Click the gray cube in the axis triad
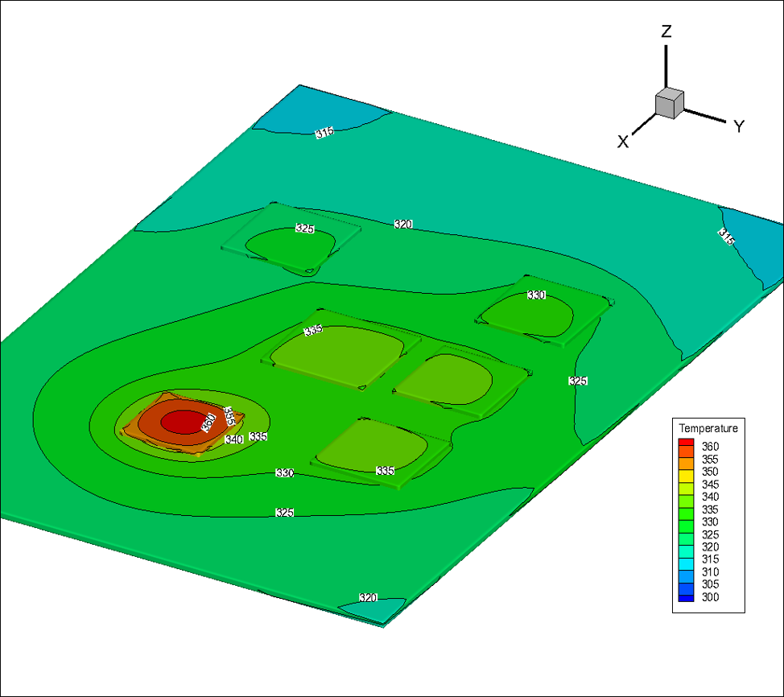 tap(669, 103)
